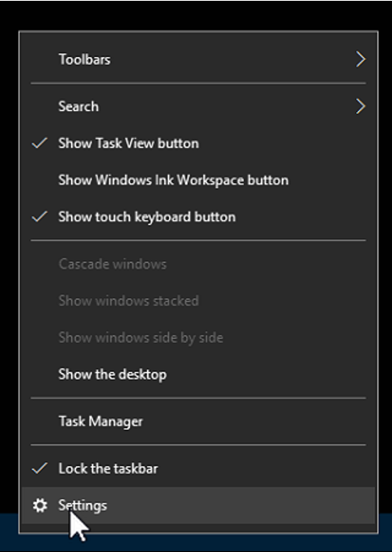Image resolution: width=392 pixels, height=552 pixels.
Task: Select Show windows stacked entry
Action: tap(198, 300)
